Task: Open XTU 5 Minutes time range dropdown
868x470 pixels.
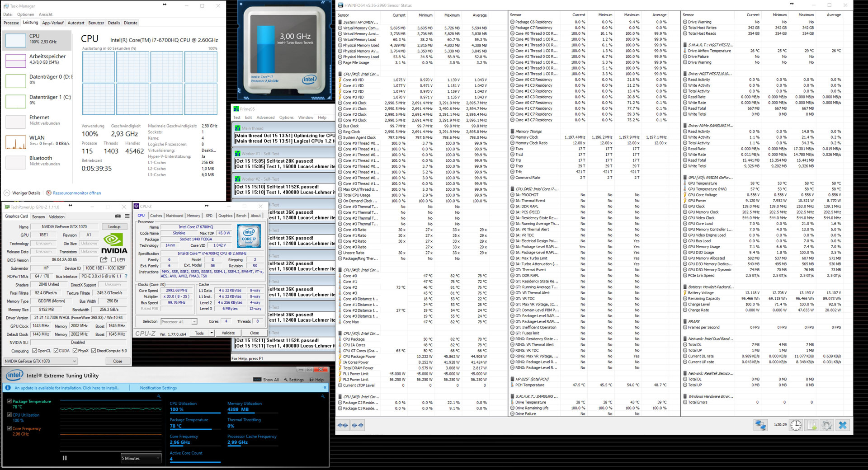Action: [141, 458]
